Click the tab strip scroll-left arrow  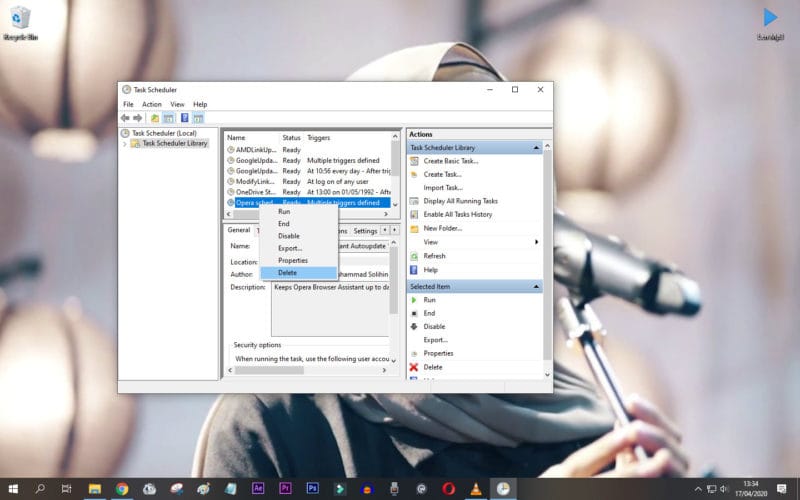click(x=385, y=231)
